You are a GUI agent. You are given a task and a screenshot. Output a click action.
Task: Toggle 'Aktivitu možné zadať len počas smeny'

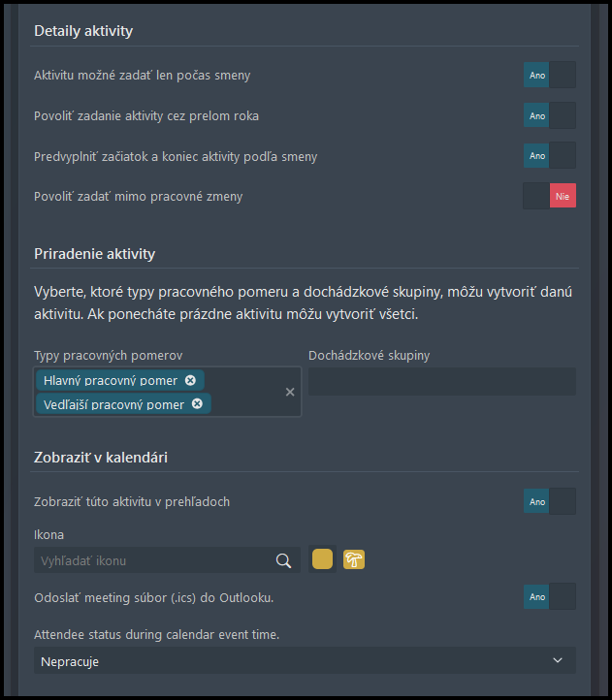pos(550,76)
